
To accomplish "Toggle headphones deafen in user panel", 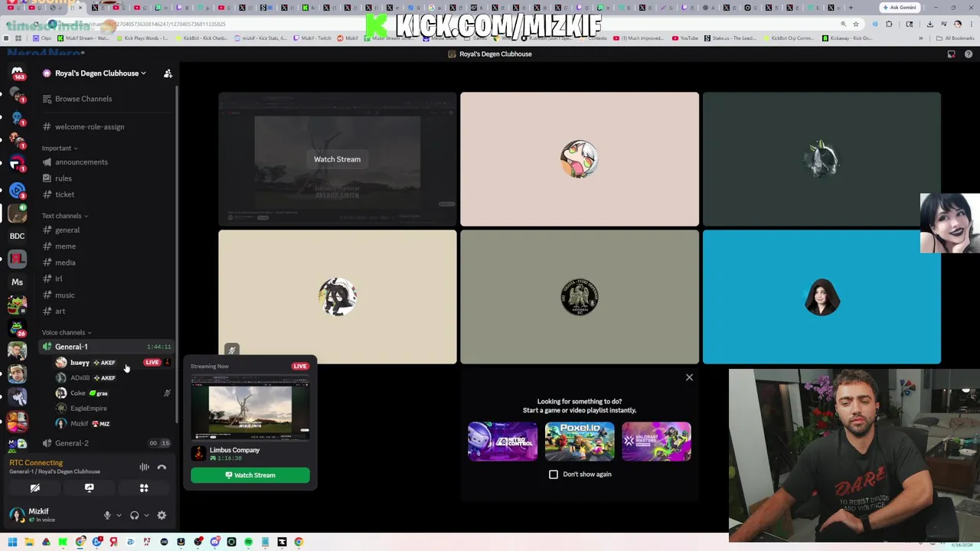I will [135, 516].
